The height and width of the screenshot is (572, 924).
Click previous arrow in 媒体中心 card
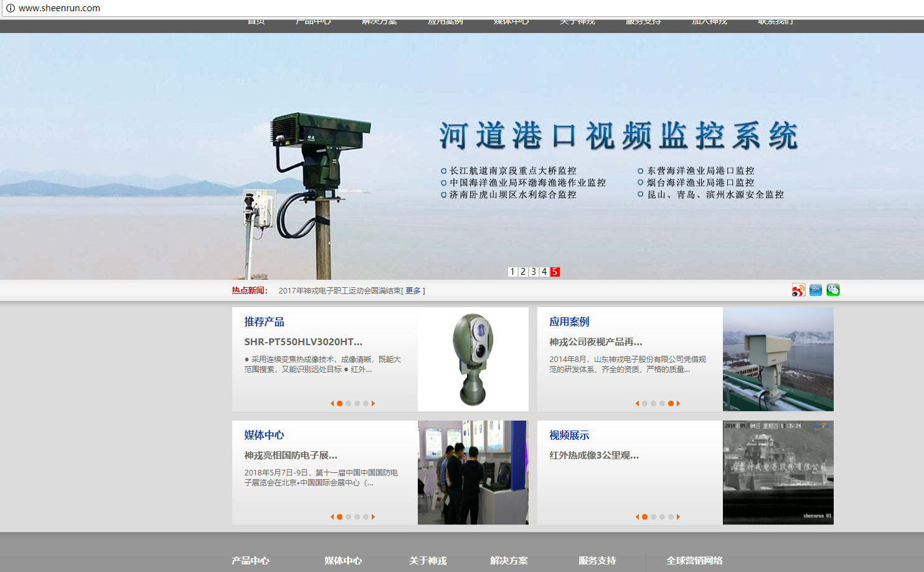(332, 517)
